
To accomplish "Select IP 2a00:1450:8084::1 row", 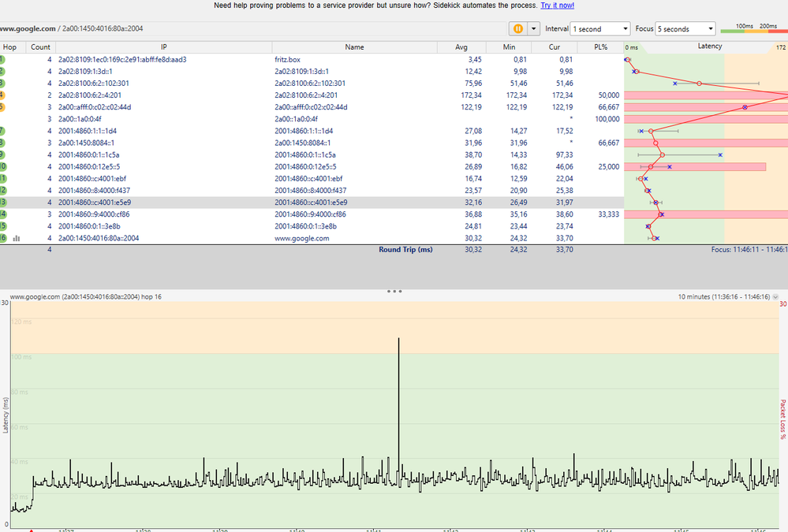I will (x=86, y=143).
